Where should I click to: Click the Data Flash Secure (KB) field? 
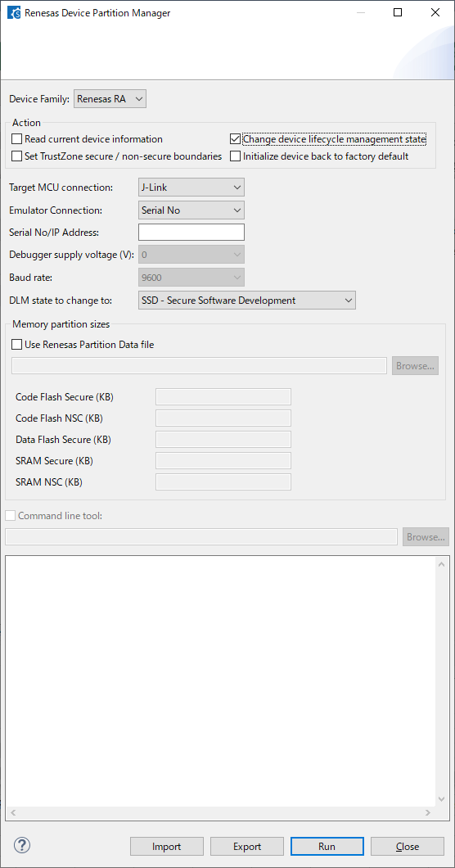[x=223, y=440]
